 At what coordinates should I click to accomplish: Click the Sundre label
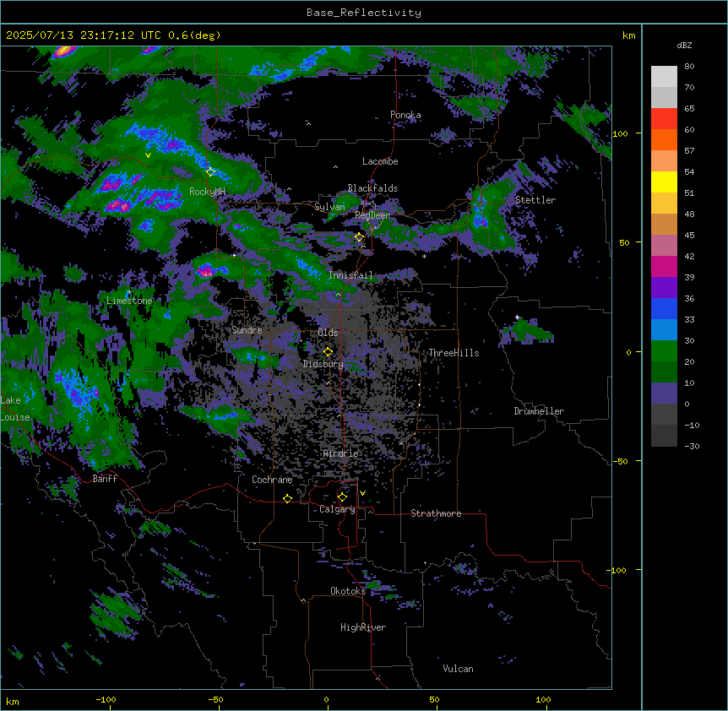[247, 330]
